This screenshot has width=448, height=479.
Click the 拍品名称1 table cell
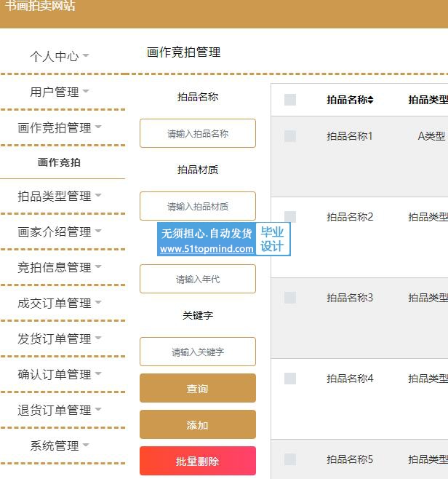(350, 136)
